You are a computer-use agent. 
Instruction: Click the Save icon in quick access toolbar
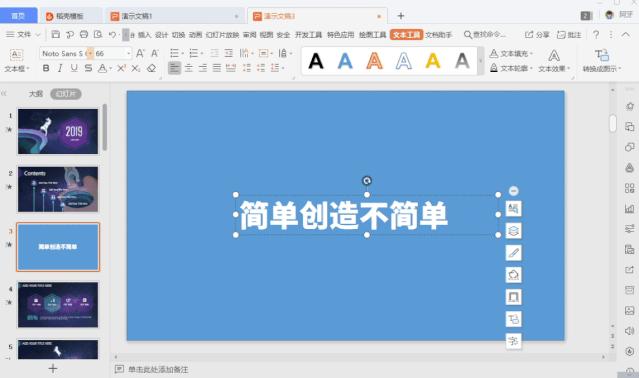pos(56,35)
